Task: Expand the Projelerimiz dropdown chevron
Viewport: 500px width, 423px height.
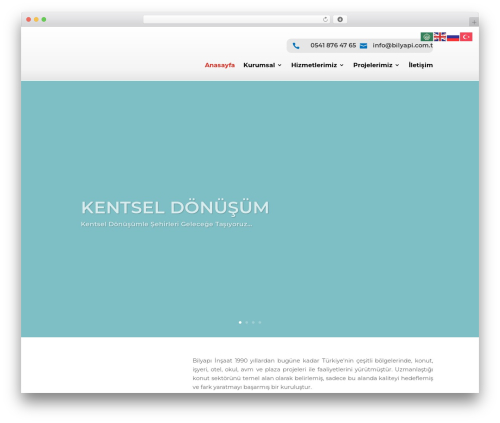Action: point(397,65)
